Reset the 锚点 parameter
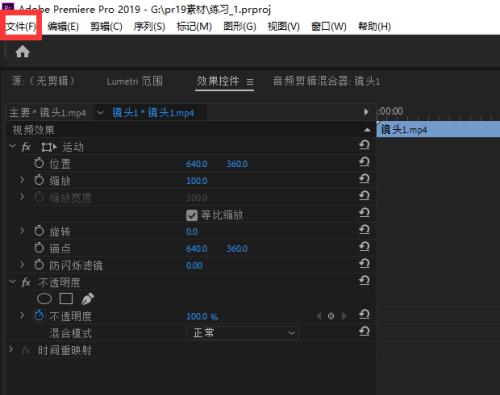Viewport: 500px width, 395px height. click(x=364, y=247)
